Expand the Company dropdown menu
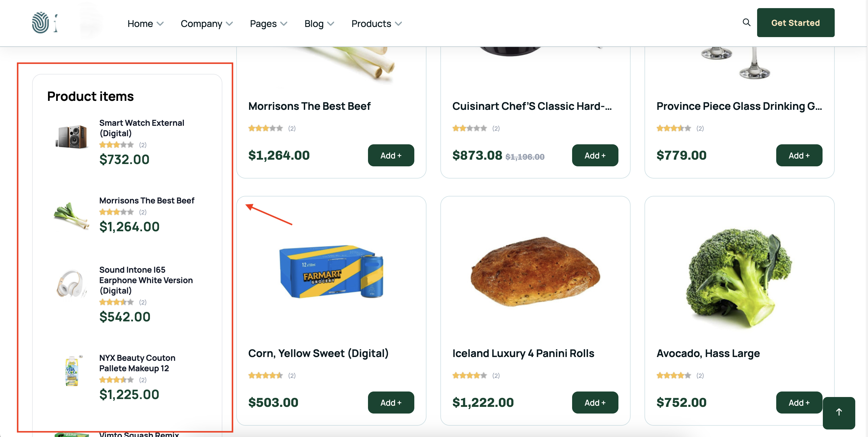This screenshot has width=868, height=437. pos(206,23)
